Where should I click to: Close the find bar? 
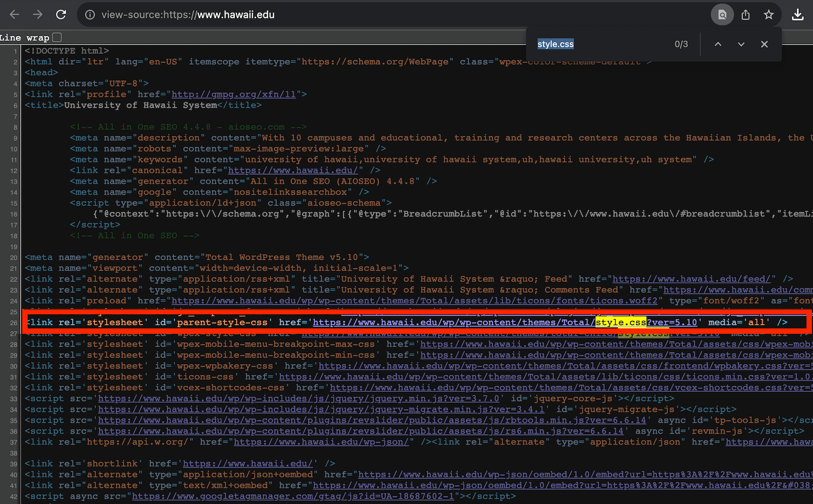[764, 44]
